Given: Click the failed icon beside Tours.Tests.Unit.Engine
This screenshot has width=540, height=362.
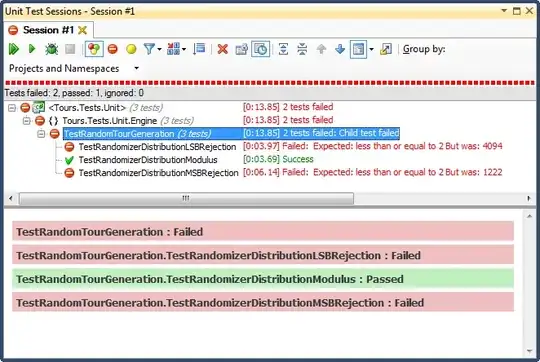Looking at the screenshot, I should tap(40, 121).
